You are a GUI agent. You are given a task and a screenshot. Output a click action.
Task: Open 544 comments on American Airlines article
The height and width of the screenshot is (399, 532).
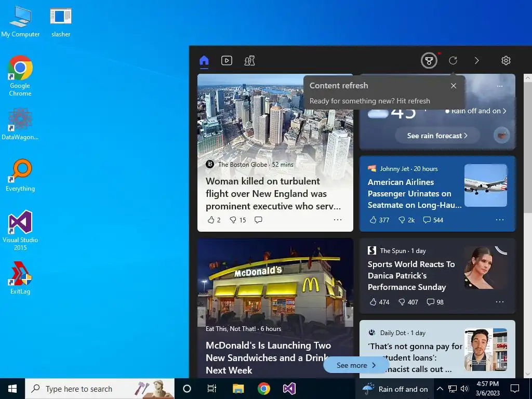pos(433,220)
